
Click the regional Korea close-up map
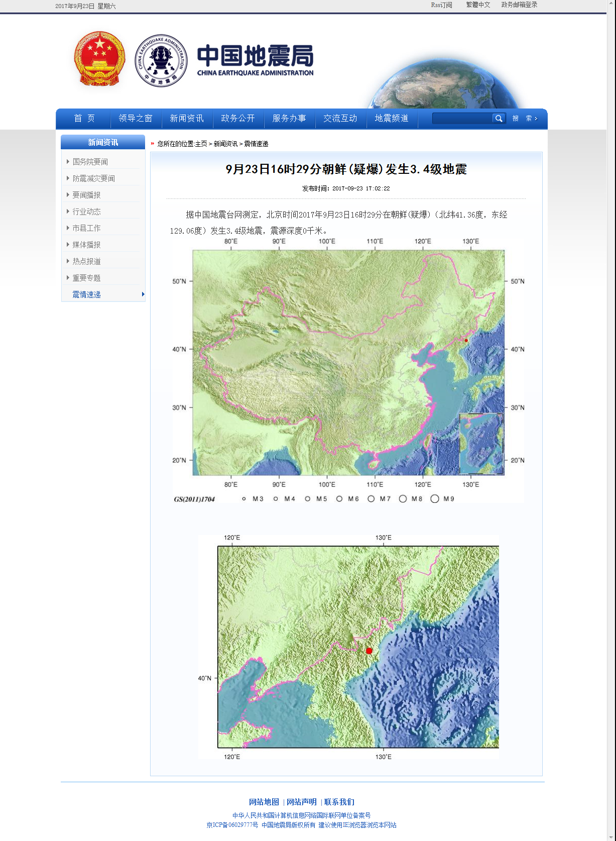[348, 647]
